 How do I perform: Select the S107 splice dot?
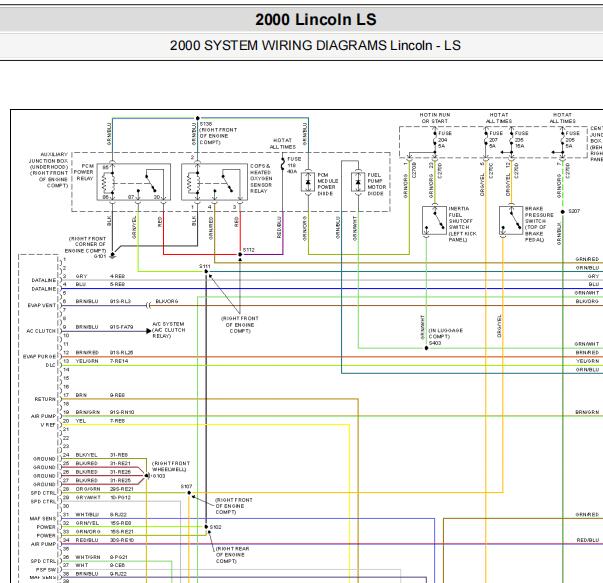189,493
